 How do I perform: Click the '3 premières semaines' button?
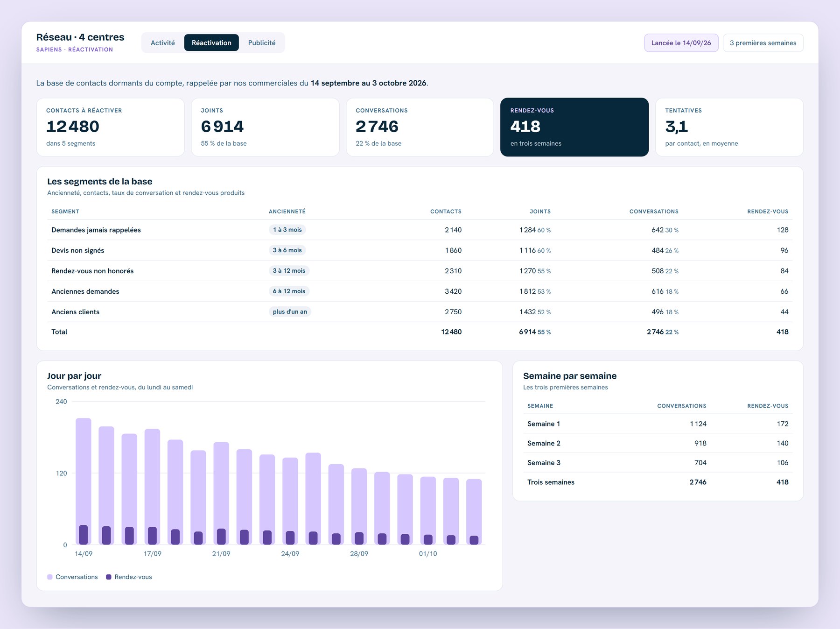point(763,42)
